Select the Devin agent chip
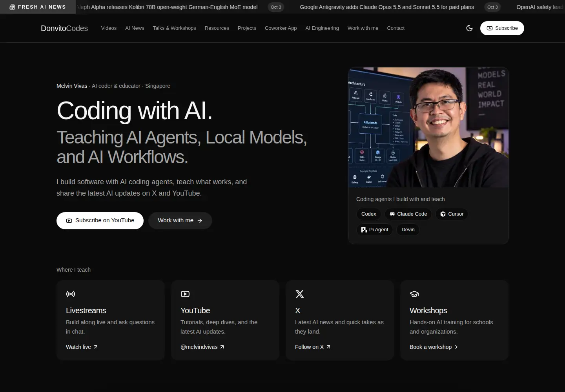The width and height of the screenshot is (565, 392). pos(408,230)
